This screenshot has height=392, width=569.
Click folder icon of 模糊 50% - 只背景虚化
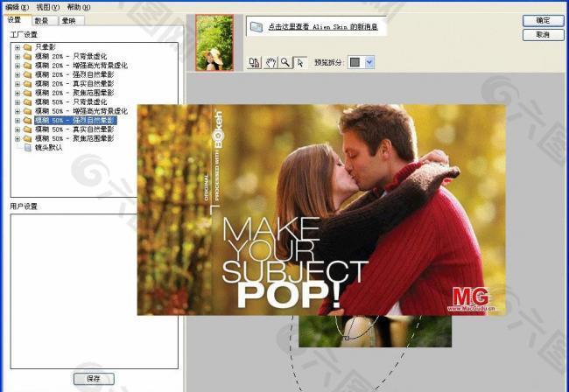tap(27, 101)
